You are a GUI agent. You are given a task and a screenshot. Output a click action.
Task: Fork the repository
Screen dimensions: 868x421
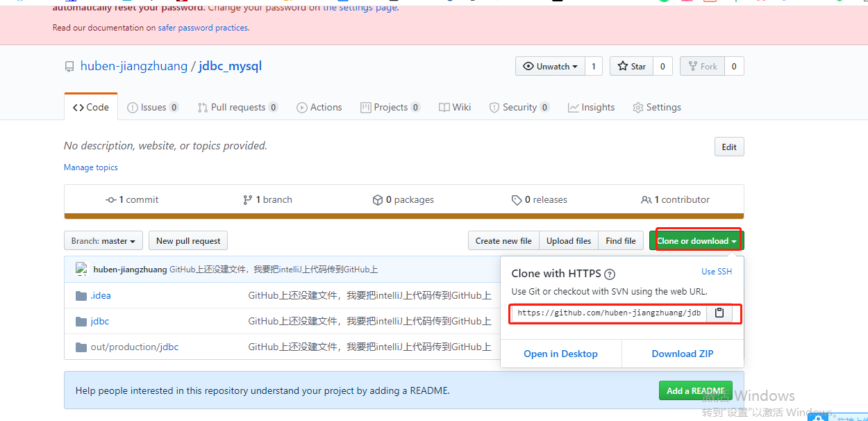point(702,66)
